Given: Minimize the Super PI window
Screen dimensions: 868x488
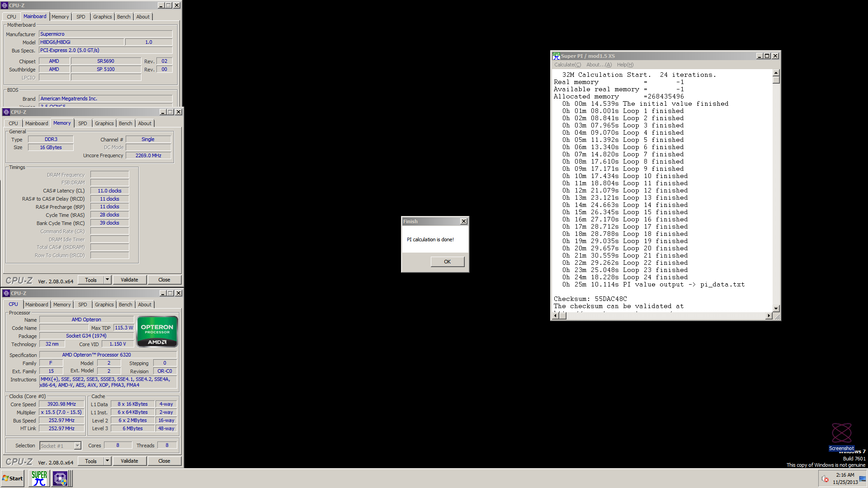Looking at the screenshot, I should click(x=759, y=56).
